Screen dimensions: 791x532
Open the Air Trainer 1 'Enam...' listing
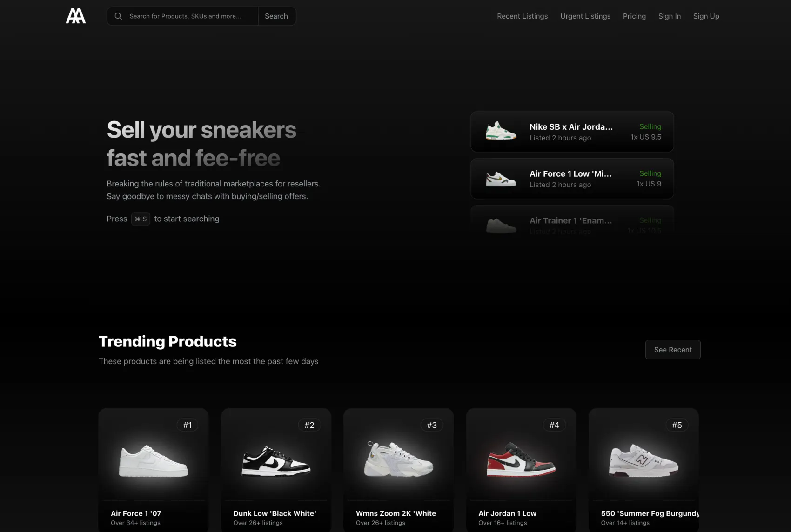pyautogui.click(x=572, y=220)
